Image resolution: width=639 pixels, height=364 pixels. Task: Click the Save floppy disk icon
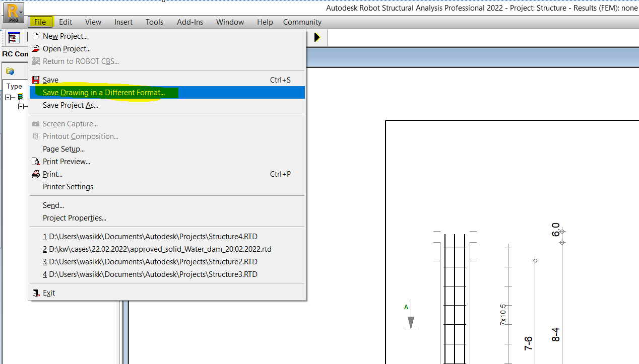[x=36, y=80]
